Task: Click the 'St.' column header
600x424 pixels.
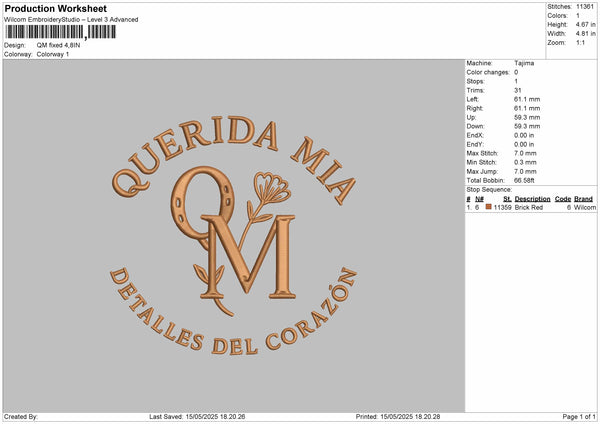Action: coord(507,199)
